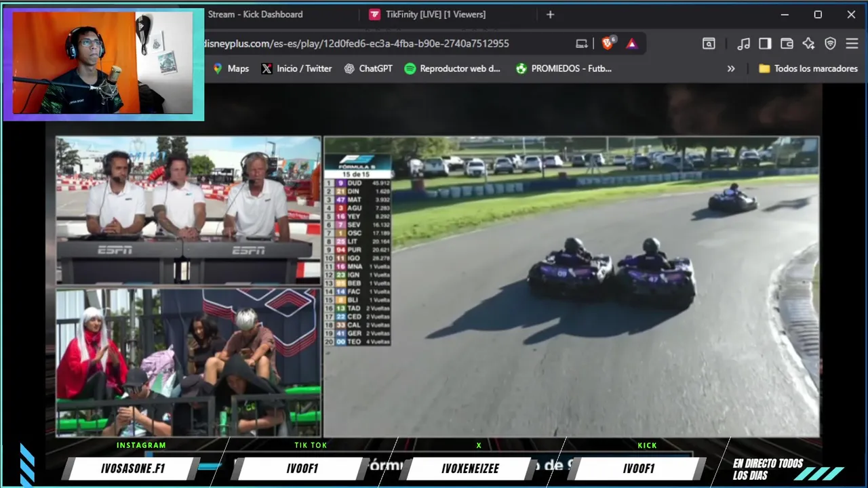Expand the hidden bookmarks chevron

(731, 68)
